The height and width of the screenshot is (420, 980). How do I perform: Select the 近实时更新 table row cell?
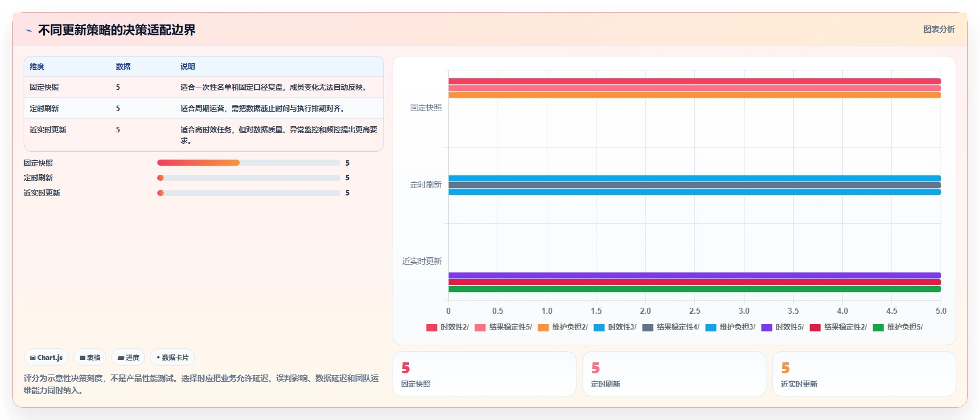click(48, 130)
